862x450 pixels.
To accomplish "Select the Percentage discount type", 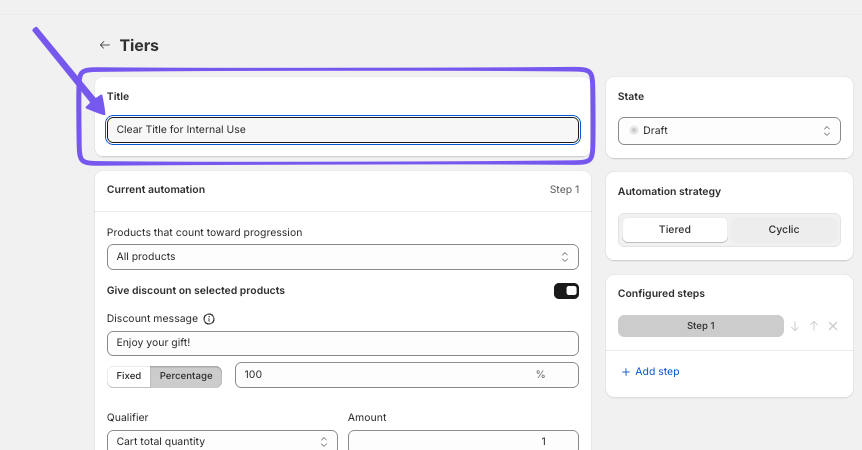I will (186, 376).
